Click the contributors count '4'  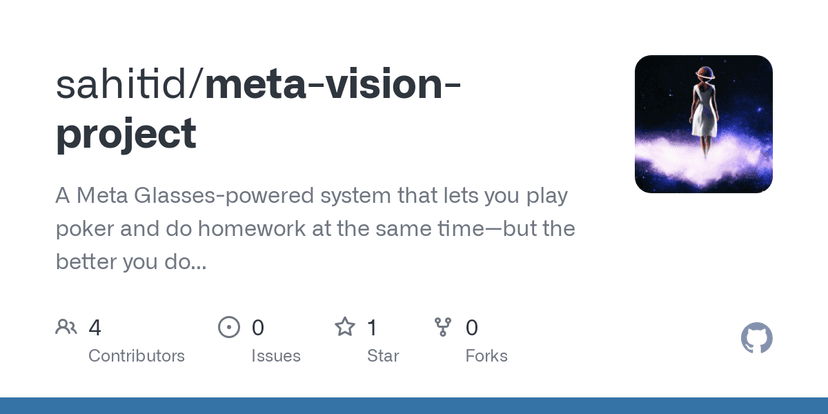(x=95, y=327)
